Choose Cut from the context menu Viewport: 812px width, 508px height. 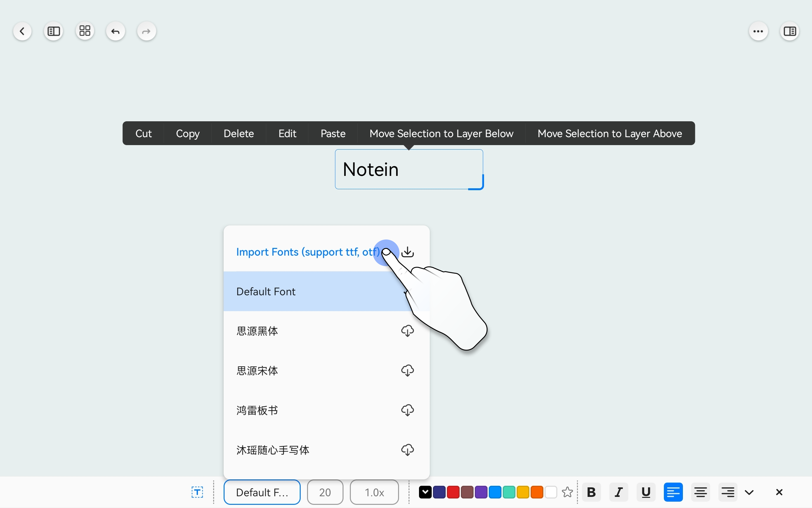click(x=144, y=133)
